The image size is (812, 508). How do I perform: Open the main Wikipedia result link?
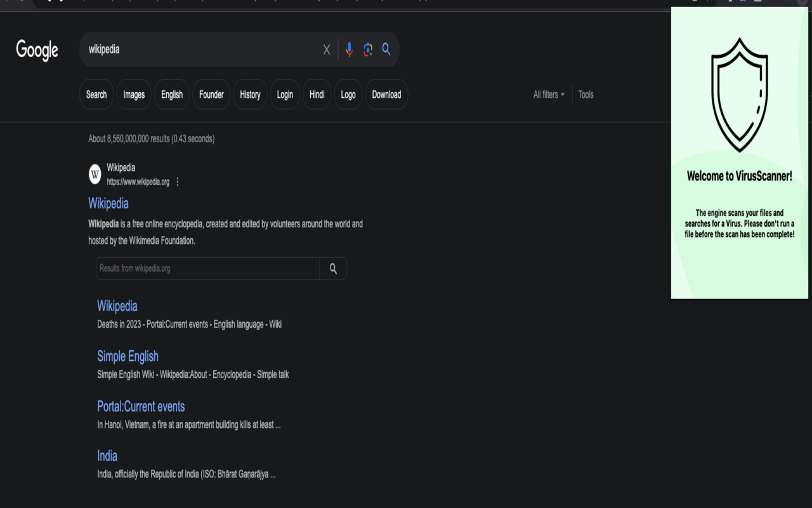click(x=108, y=203)
